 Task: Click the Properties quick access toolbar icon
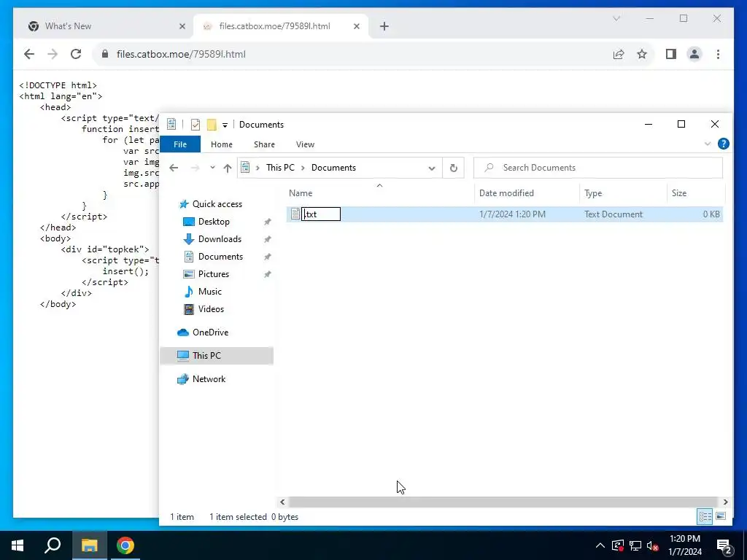point(196,125)
